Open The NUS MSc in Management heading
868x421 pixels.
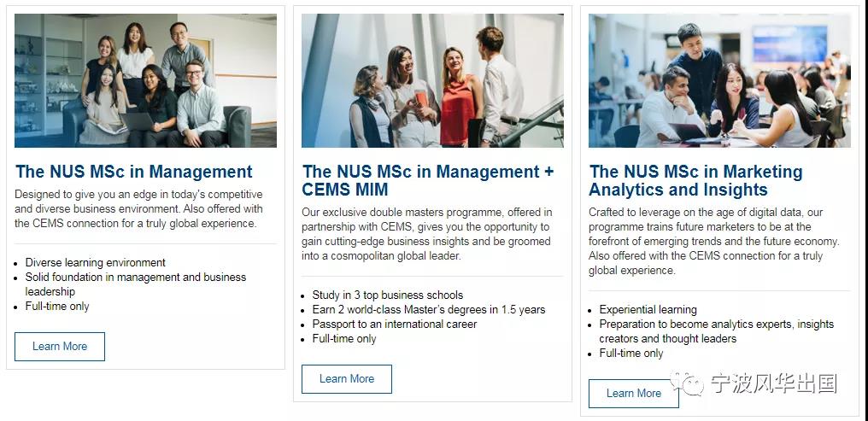click(134, 172)
